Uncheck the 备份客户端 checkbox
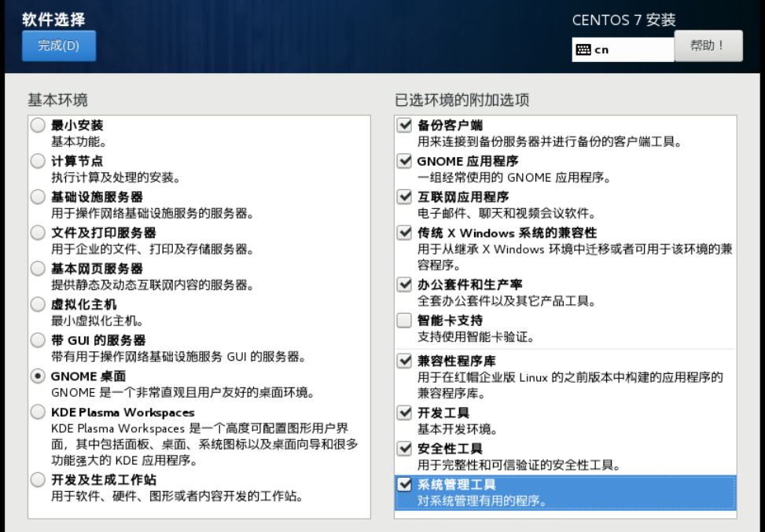765x532 pixels. [404, 125]
